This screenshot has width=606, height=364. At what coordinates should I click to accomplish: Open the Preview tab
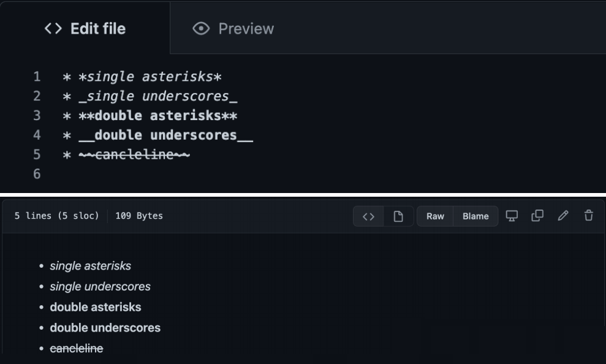(x=233, y=29)
